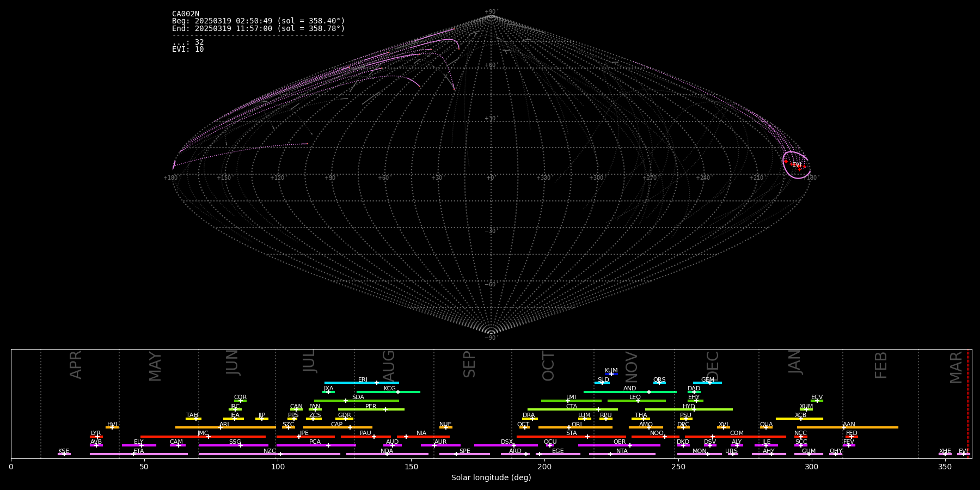Click the NOO shower label

pyautogui.click(x=657, y=433)
